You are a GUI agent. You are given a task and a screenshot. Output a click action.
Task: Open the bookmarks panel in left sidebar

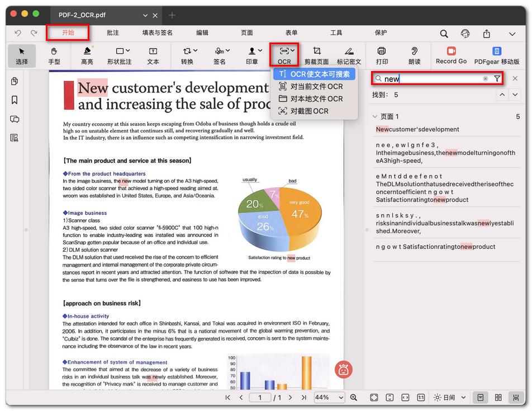(x=15, y=100)
